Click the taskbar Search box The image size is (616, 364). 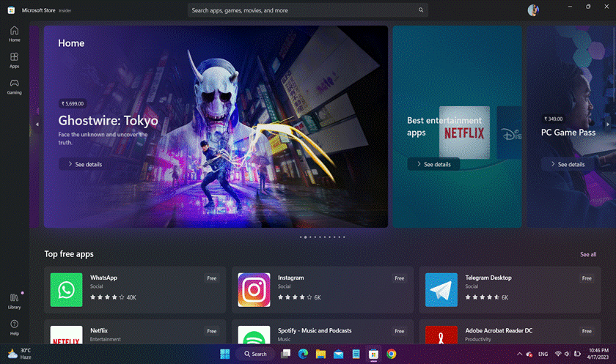point(256,354)
